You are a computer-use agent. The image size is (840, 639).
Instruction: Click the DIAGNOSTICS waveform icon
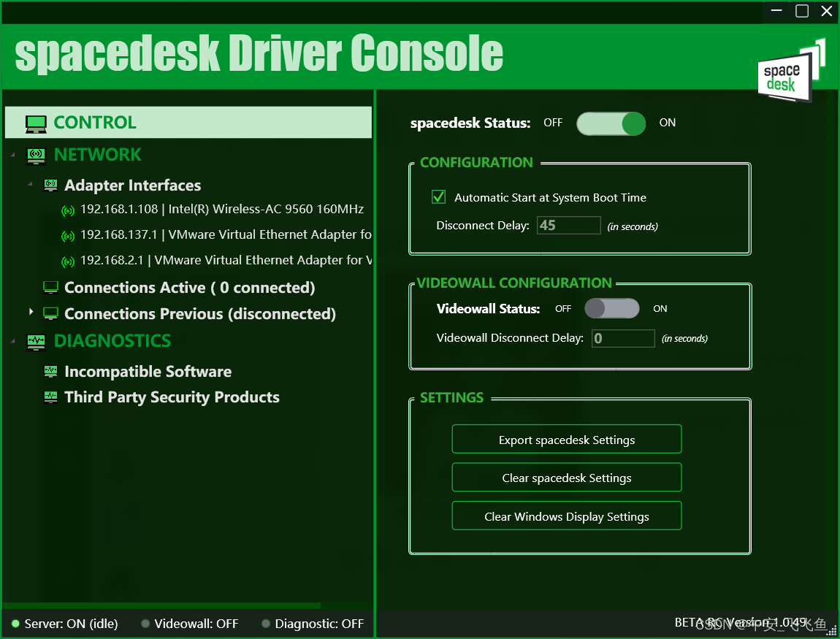36,342
